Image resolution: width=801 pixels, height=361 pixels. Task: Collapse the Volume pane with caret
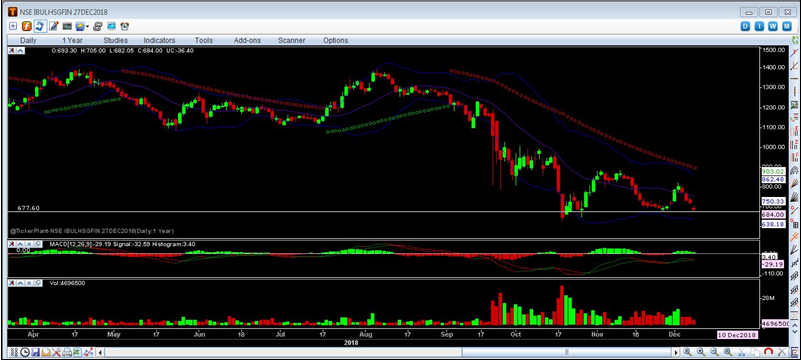tap(21, 283)
